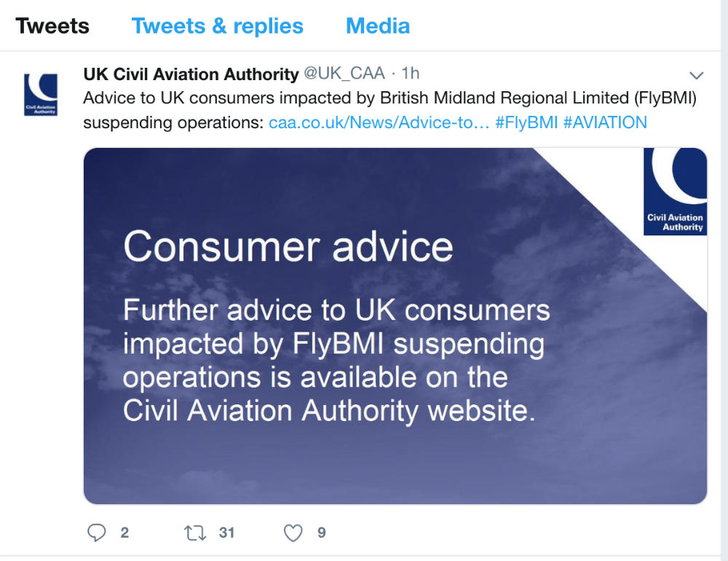Screen dimensions: 728x561
Task: Open the tweet via the 1h timestamp
Action: click(410, 73)
